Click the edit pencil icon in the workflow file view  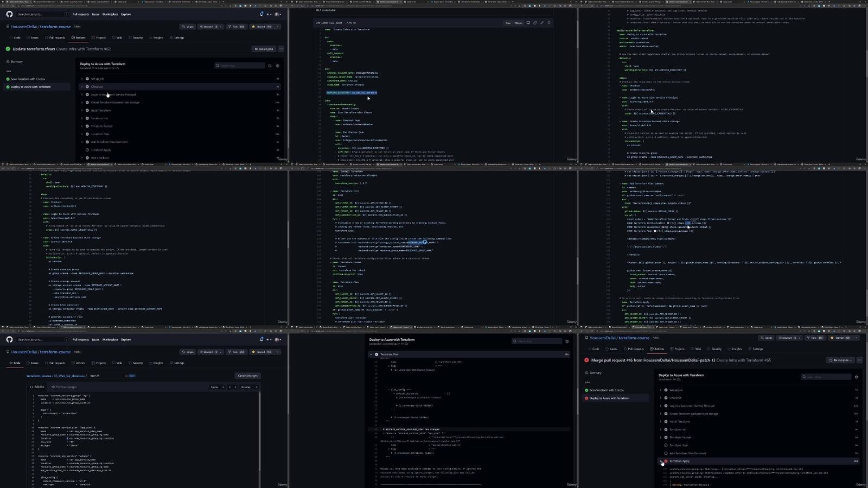coord(541,23)
